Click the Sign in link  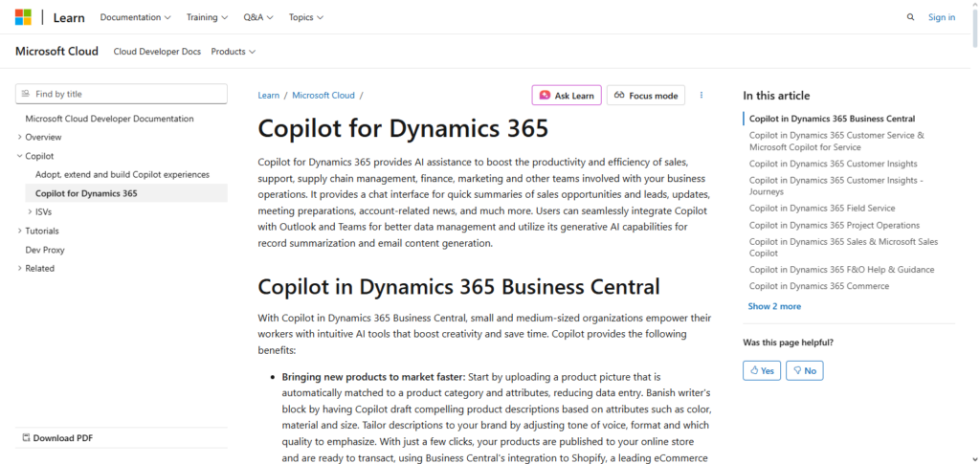tap(942, 17)
